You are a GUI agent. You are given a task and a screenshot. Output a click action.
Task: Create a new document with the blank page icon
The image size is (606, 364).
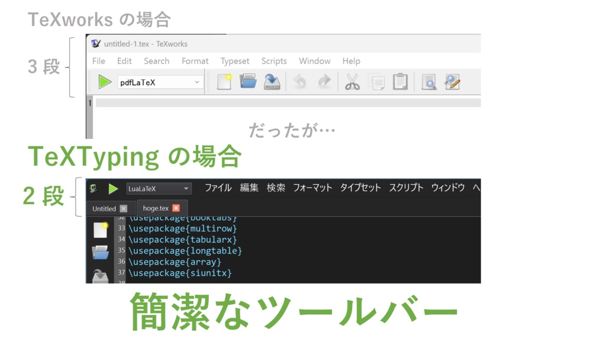click(224, 82)
